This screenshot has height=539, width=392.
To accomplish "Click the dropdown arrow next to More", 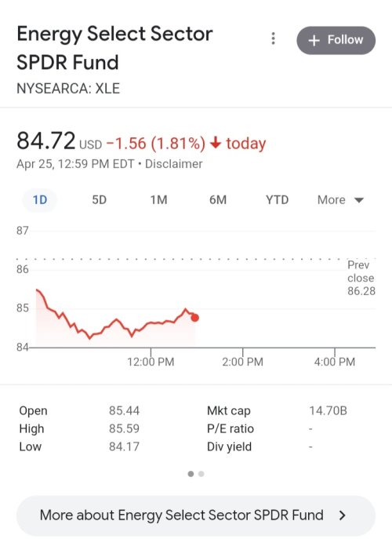I will pyautogui.click(x=359, y=200).
